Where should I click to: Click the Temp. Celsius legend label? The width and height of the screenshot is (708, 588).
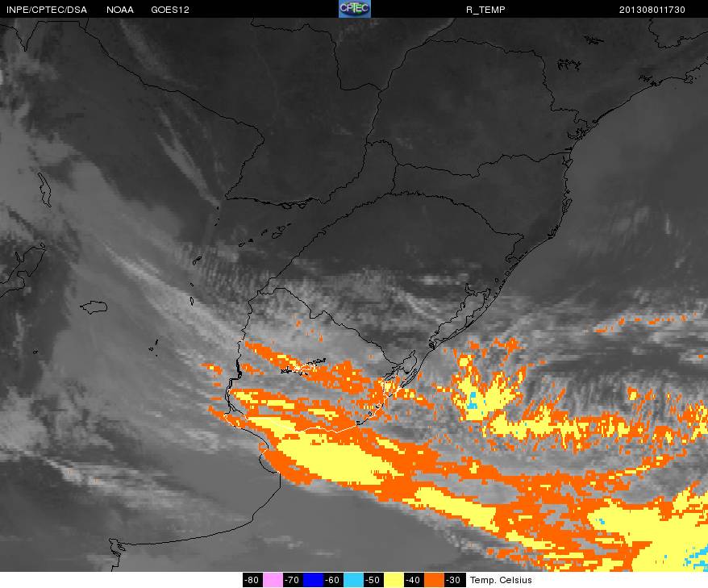[501, 580]
